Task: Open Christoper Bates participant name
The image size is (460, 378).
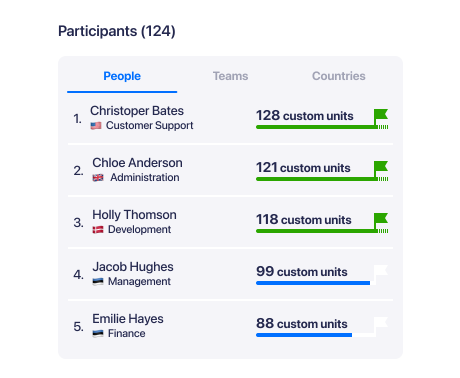Action: (x=137, y=111)
